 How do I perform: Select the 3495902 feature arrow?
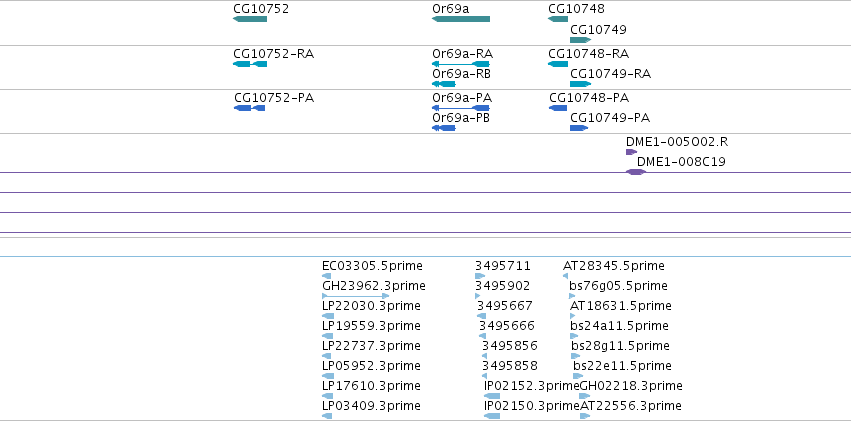[x=478, y=296]
